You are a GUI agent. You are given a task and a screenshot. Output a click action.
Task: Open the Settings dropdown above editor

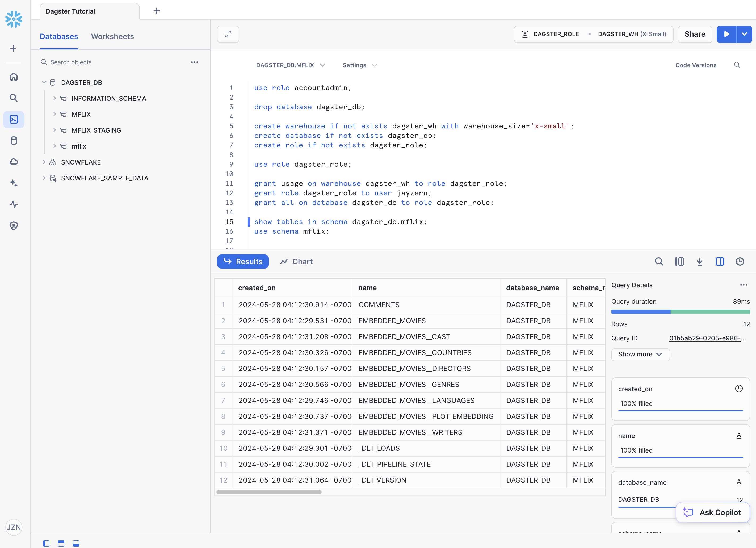(x=360, y=65)
